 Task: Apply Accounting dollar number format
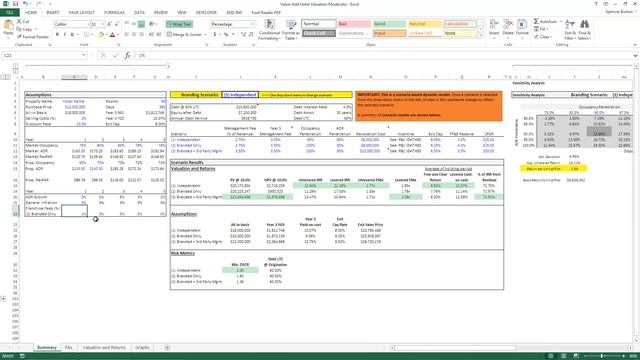215,35
